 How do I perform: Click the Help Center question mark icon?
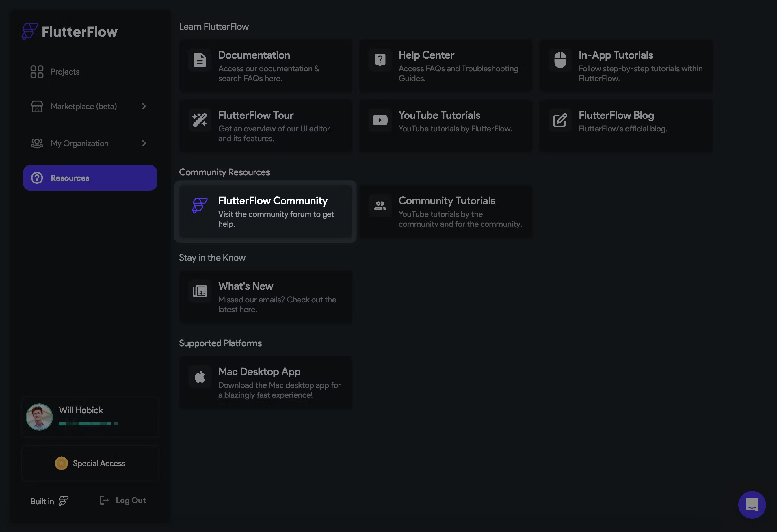coord(380,60)
